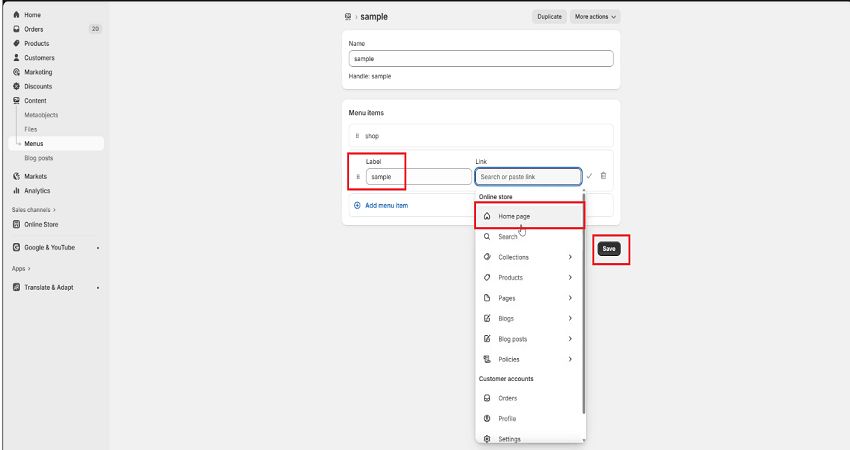The width and height of the screenshot is (850, 450).
Task: Click the Search magnifier icon in dropdown
Action: point(487,236)
